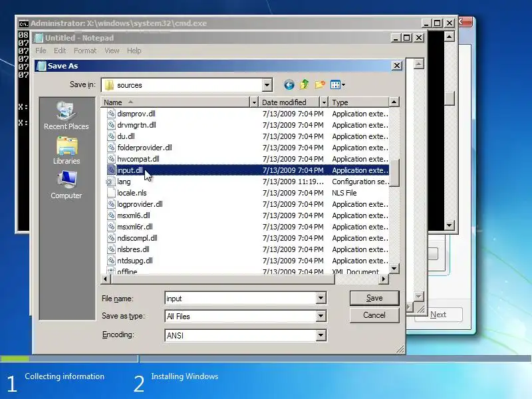Screen dimensions: 532x399
Task: Click file list scroll right arrow
Action: pos(384,279)
